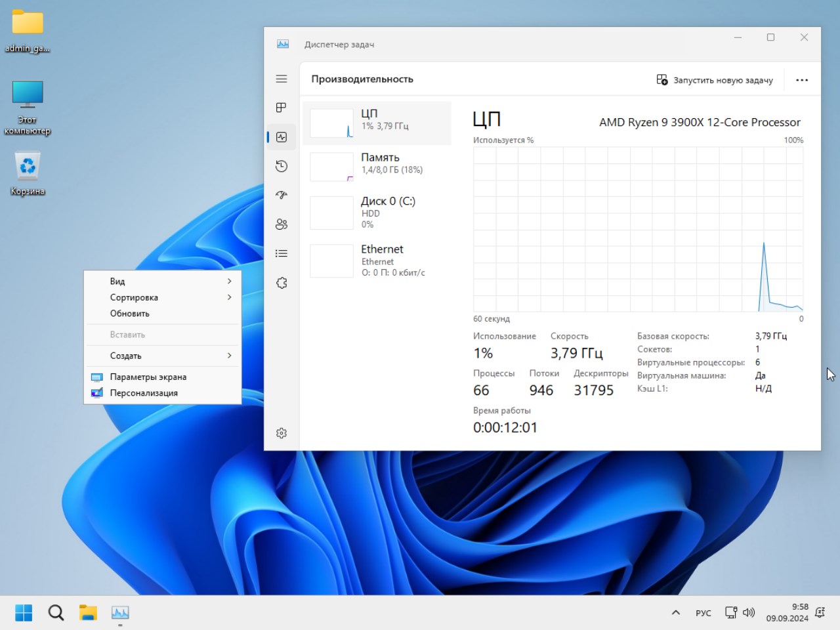The height and width of the screenshot is (630, 840).
Task: Open the notification bell in the taskbar
Action: click(820, 612)
